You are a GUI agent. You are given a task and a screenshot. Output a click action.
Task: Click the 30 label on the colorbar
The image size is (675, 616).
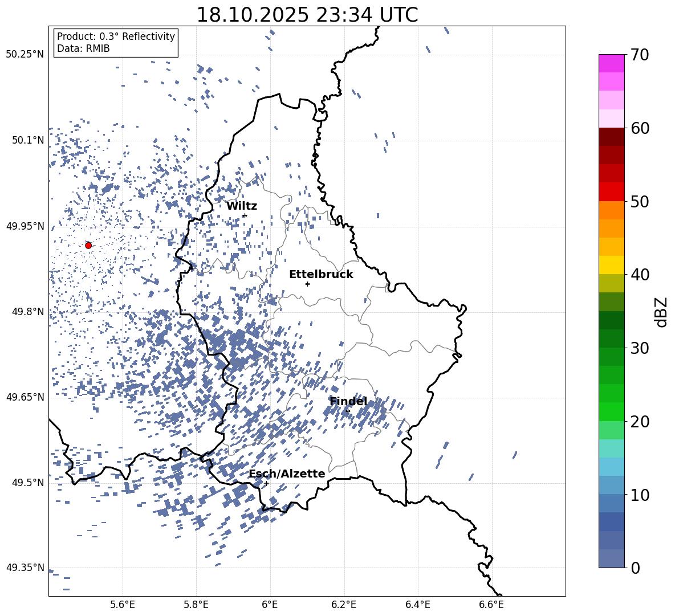(x=639, y=348)
